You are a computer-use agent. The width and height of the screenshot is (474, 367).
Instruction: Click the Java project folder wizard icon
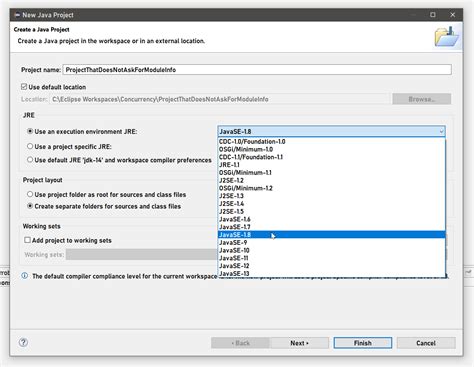(447, 36)
